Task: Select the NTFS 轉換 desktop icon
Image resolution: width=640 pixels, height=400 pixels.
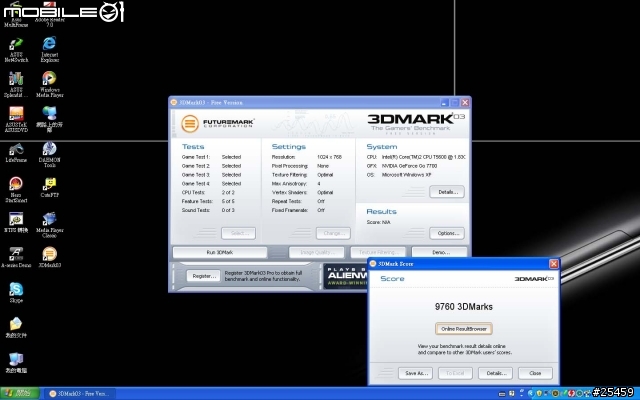Action: coord(16,223)
